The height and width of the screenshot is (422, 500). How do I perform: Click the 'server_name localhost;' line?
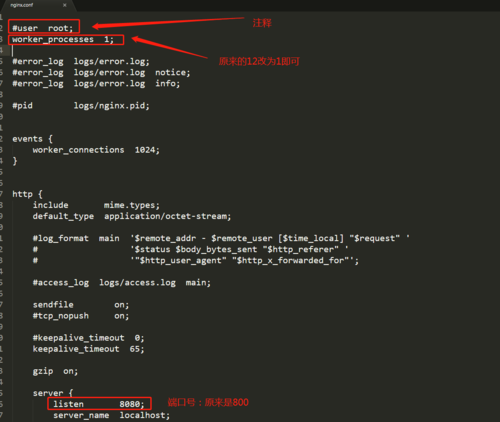pos(112,415)
